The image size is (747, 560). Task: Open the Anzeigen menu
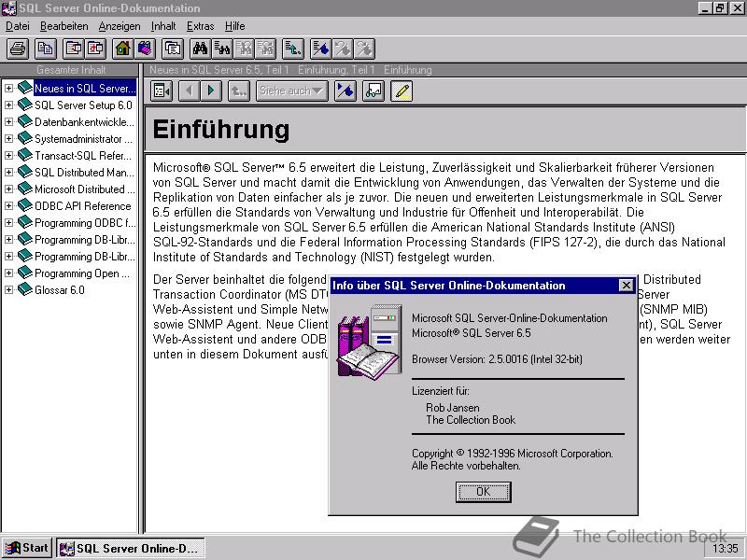(120, 26)
